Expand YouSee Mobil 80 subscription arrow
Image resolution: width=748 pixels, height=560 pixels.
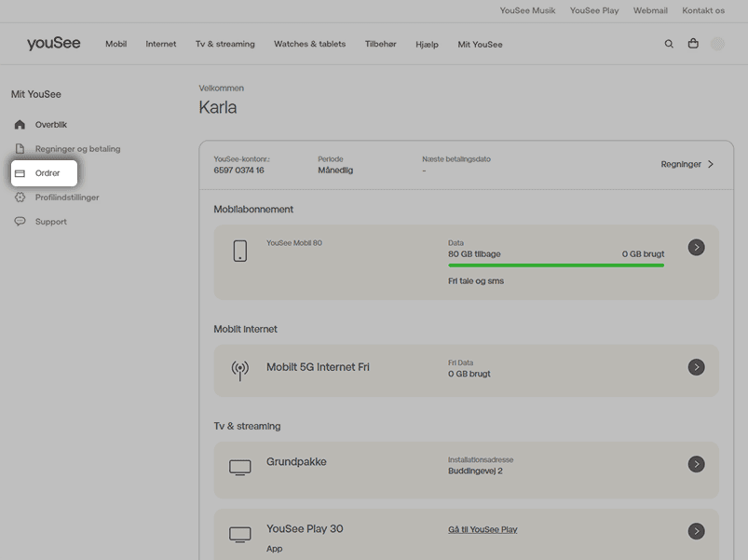(x=696, y=248)
